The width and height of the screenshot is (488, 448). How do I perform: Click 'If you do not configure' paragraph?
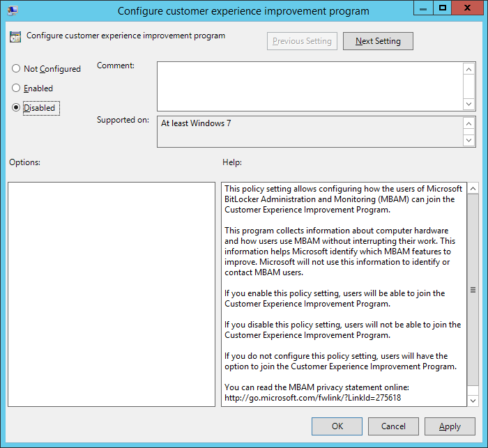click(x=340, y=361)
